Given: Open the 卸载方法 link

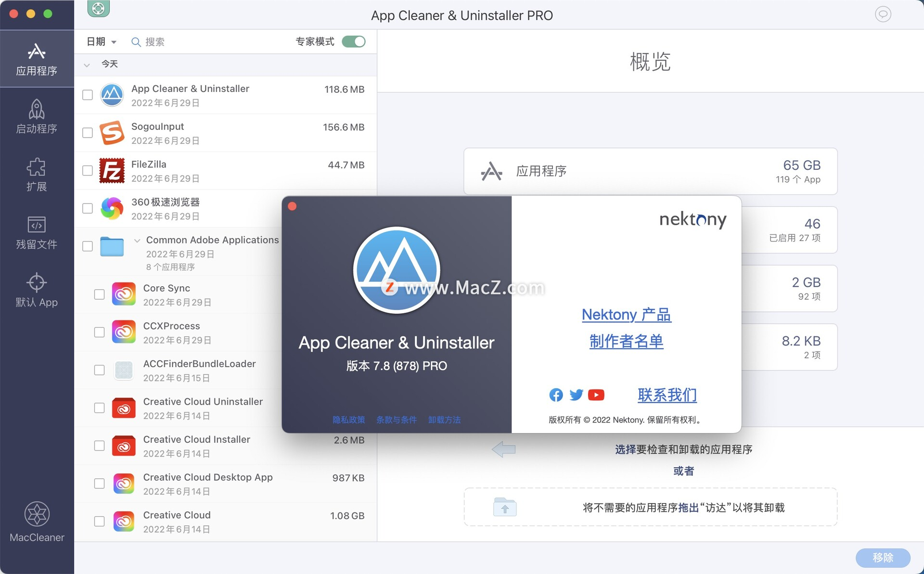Looking at the screenshot, I should (x=444, y=420).
